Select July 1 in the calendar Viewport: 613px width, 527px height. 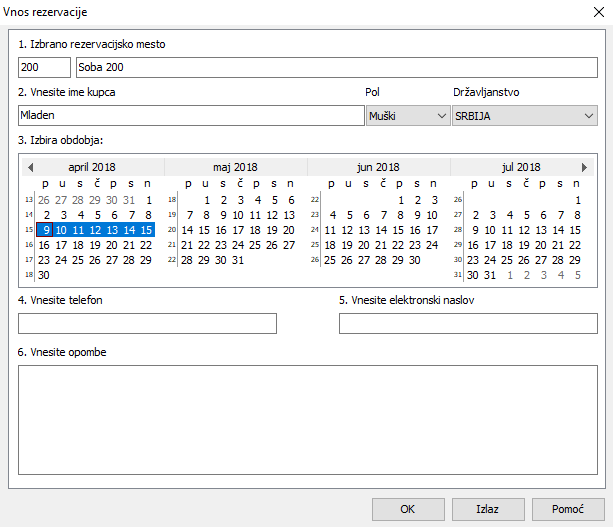(578, 200)
